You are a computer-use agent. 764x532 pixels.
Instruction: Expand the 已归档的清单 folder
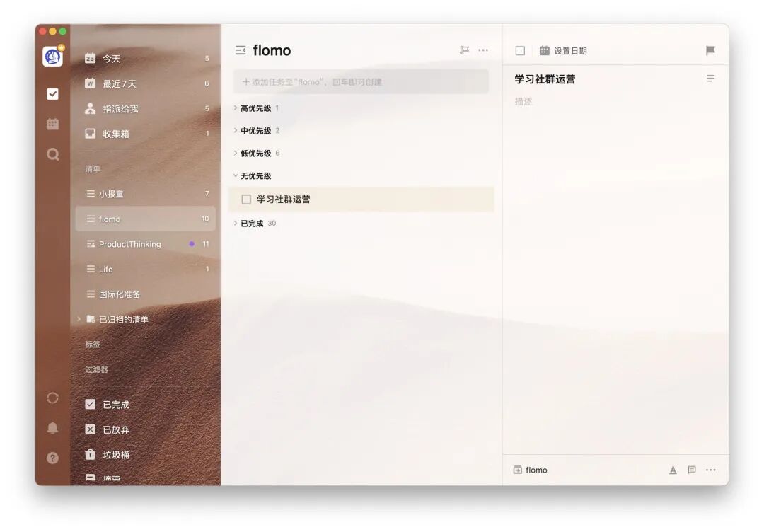click(x=79, y=319)
